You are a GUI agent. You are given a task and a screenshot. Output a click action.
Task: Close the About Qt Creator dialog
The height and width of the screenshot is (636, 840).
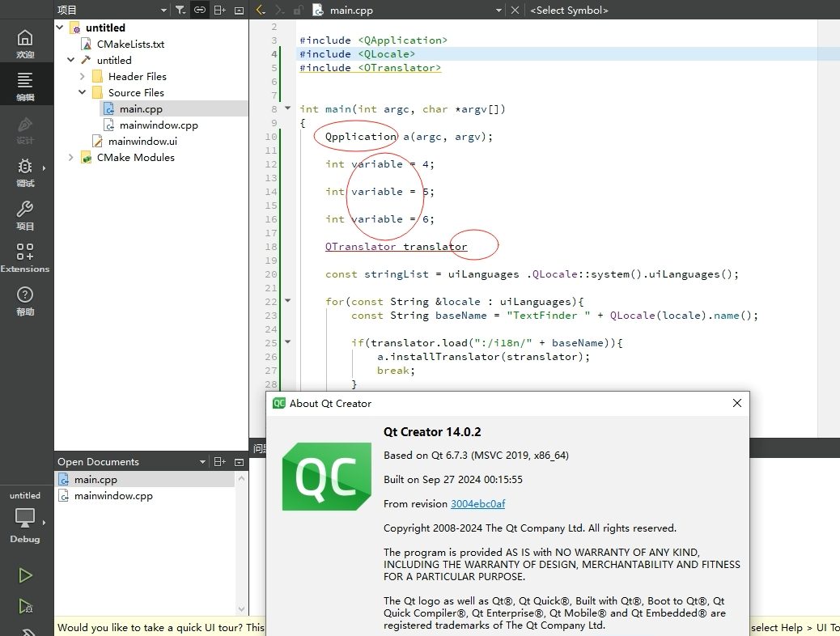pos(737,403)
